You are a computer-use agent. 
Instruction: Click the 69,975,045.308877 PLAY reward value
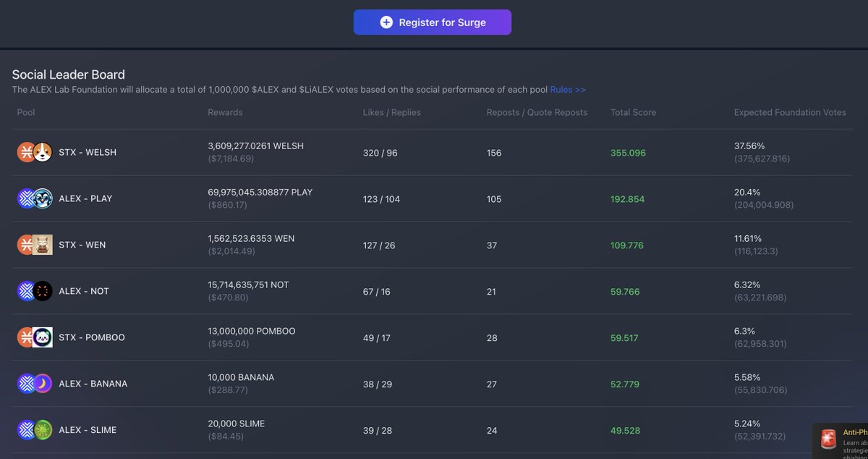click(260, 193)
